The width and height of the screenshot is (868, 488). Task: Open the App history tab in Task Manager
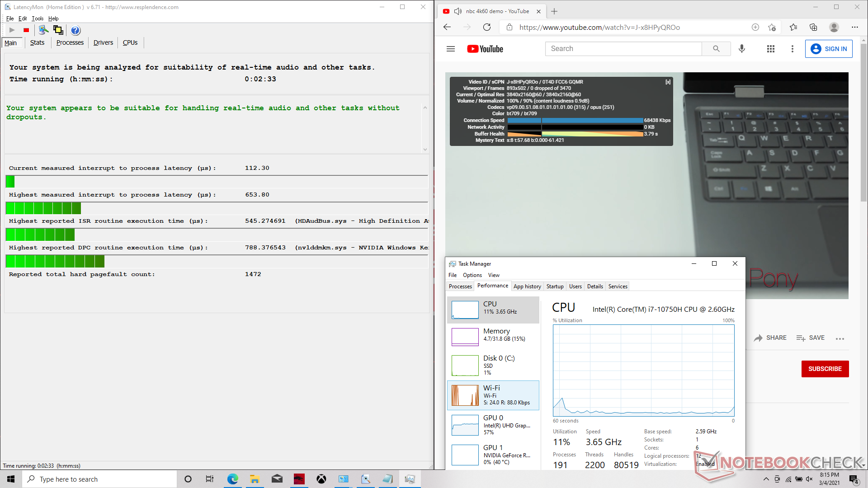[x=527, y=286]
